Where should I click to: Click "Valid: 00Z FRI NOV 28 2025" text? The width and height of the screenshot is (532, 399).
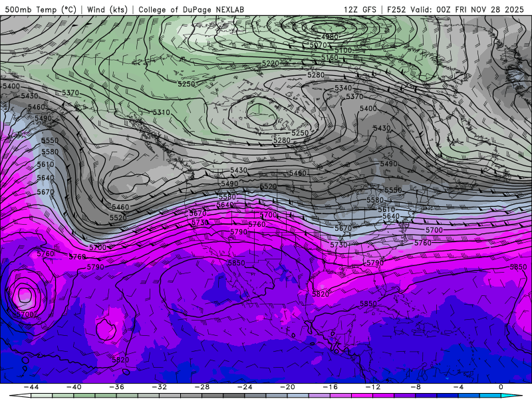coord(467,9)
